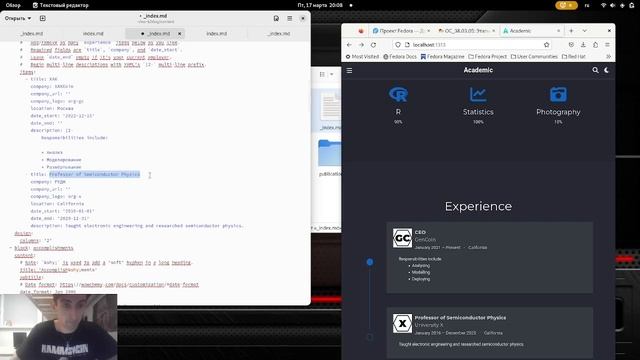Reload the localhost page
The height and width of the screenshot is (360, 640).
click(x=373, y=44)
